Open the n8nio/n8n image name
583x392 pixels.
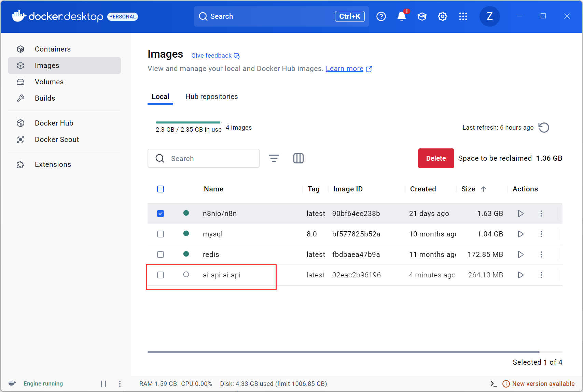(x=220, y=214)
